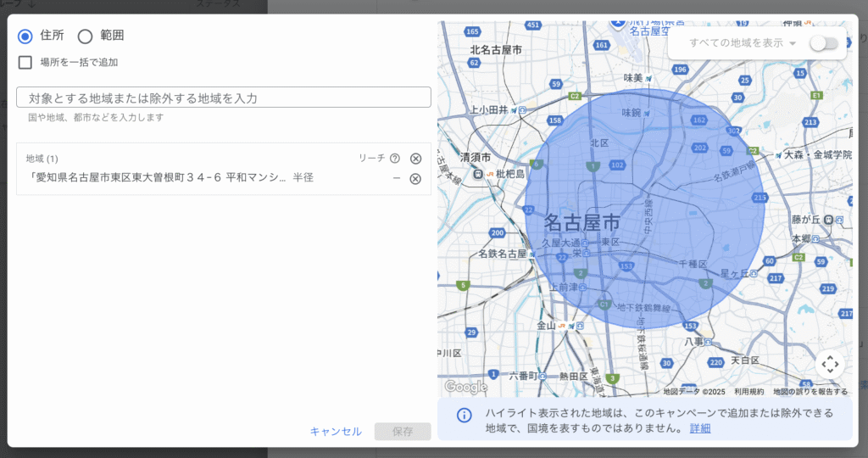Select the 範囲 radio button
Viewport: 868px width, 458px height.
(x=85, y=36)
